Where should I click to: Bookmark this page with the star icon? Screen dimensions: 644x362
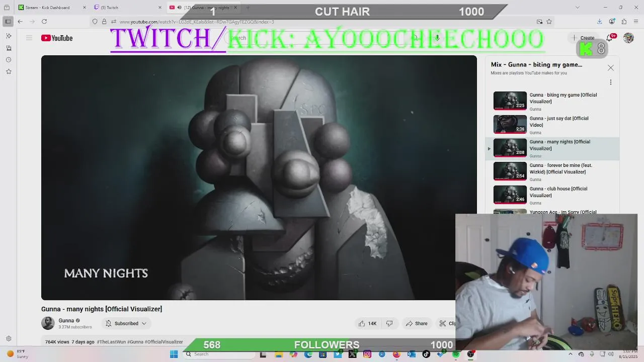coord(549,22)
